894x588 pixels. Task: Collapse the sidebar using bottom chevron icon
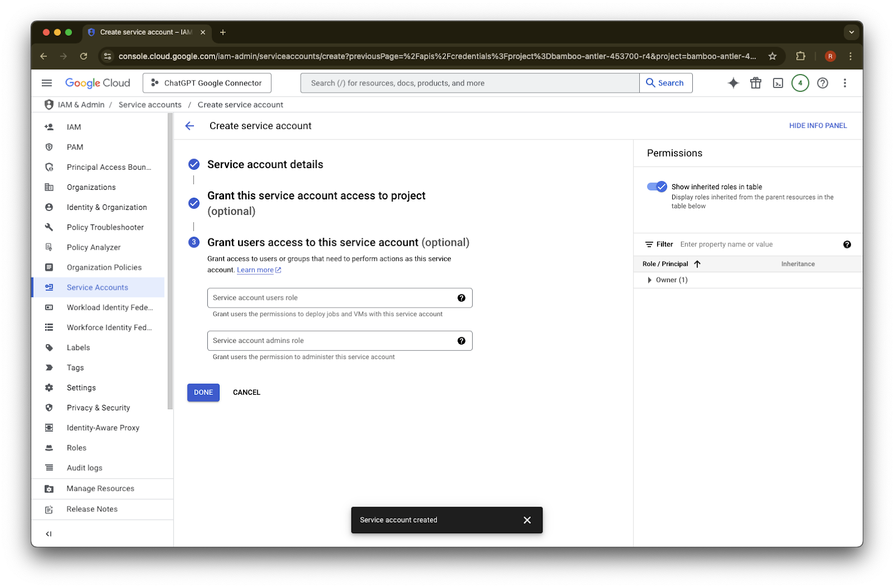point(49,534)
